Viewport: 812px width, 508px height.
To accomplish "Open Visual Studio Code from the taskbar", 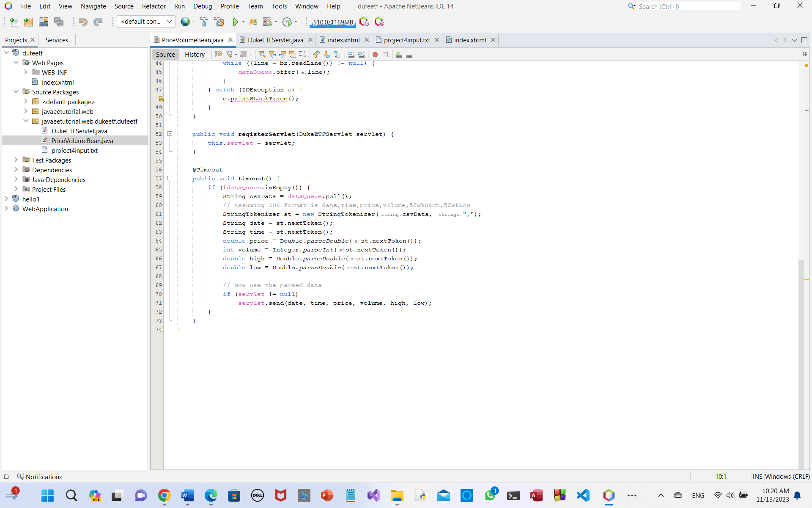I will (x=583, y=495).
